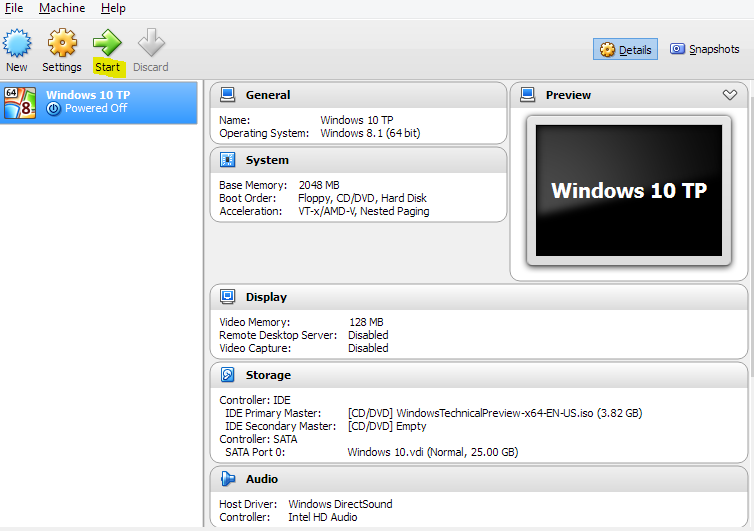Switch to the Snapshots view
754x531 pixels.
pyautogui.click(x=704, y=49)
